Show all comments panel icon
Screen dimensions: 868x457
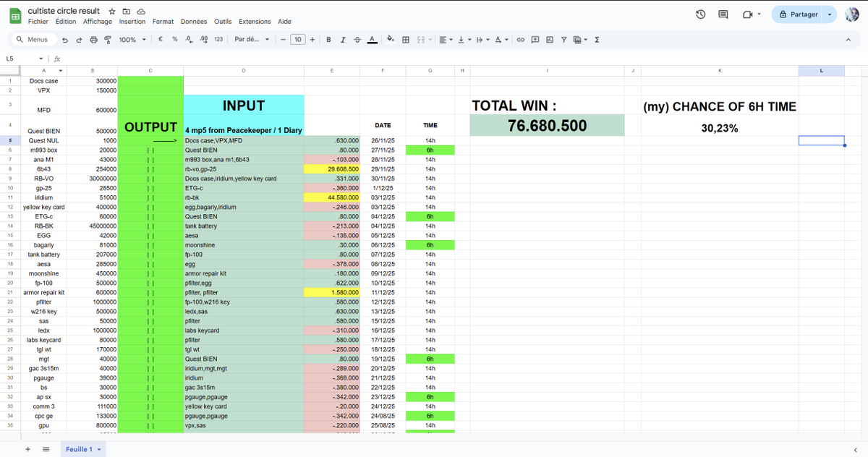[x=723, y=14]
